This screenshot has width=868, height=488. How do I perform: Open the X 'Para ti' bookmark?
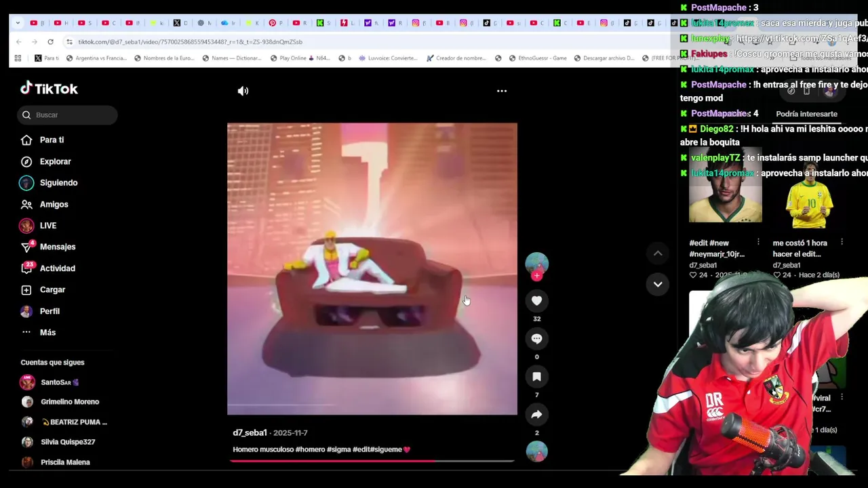47,58
